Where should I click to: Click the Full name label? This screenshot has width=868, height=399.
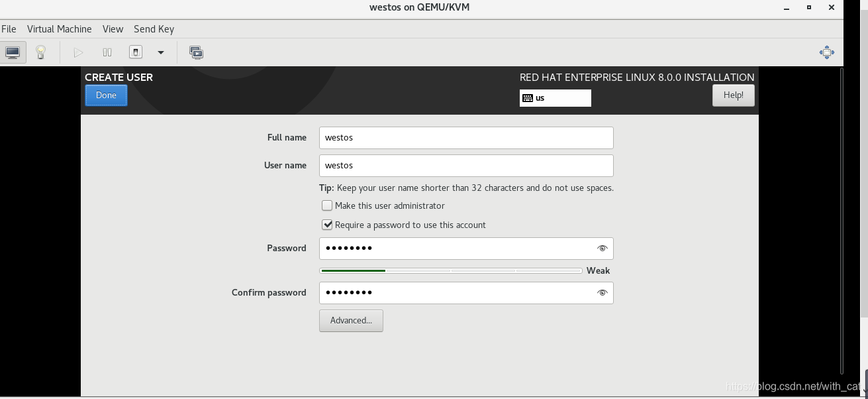(x=287, y=138)
